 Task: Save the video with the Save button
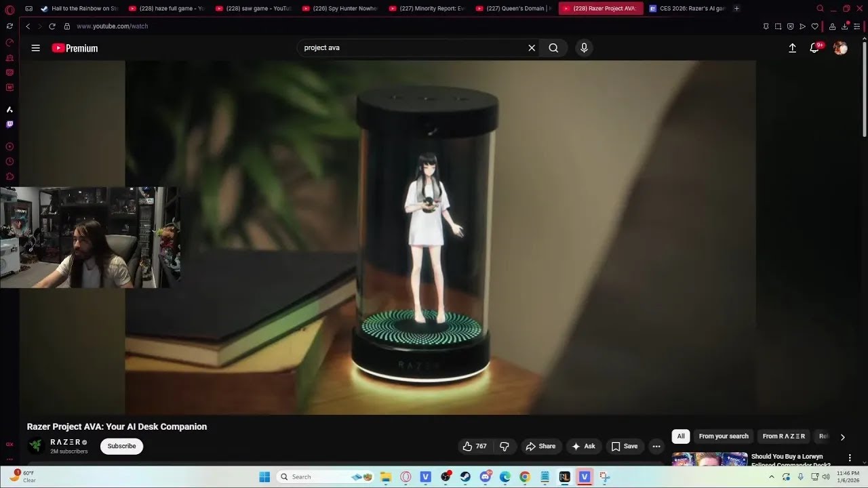624,446
